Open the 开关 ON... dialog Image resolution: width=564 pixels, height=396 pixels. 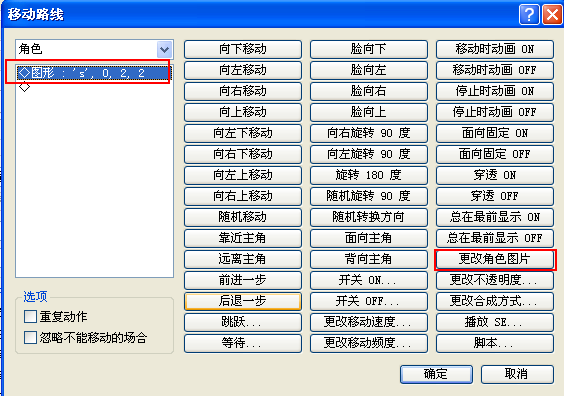pos(369,280)
